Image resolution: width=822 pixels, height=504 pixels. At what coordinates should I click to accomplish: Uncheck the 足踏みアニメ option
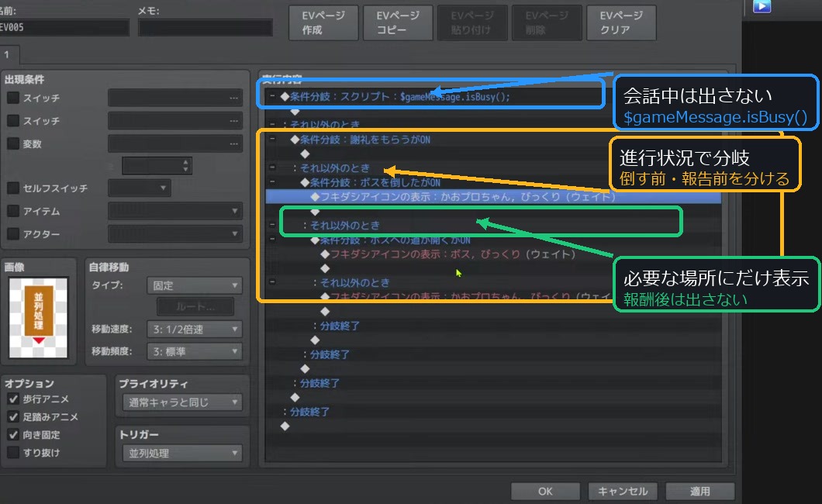(x=13, y=417)
